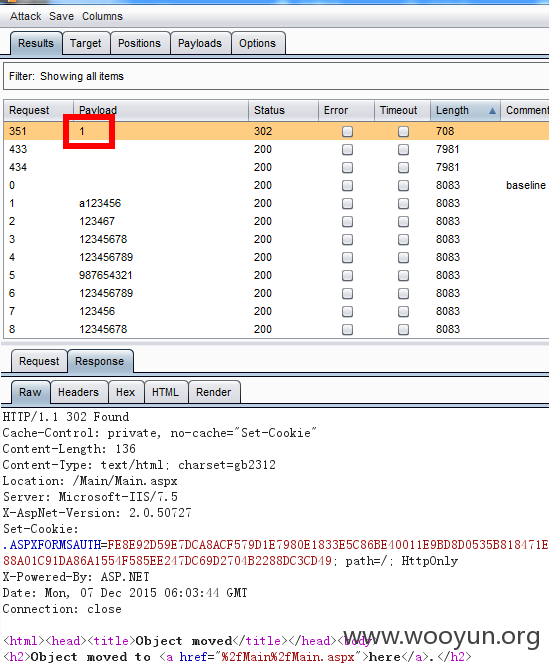The height and width of the screenshot is (665, 549).
Task: Switch to the Positions tab
Action: (x=140, y=43)
